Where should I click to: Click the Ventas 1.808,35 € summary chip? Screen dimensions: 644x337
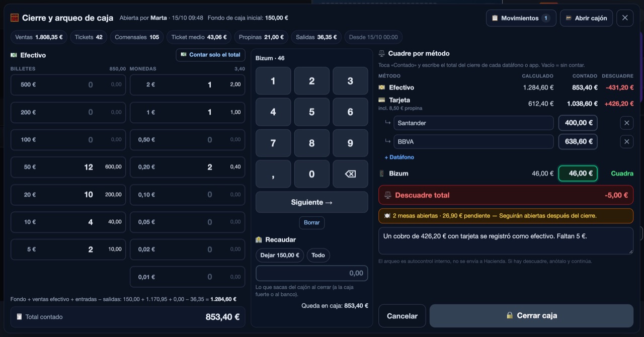[x=39, y=37]
